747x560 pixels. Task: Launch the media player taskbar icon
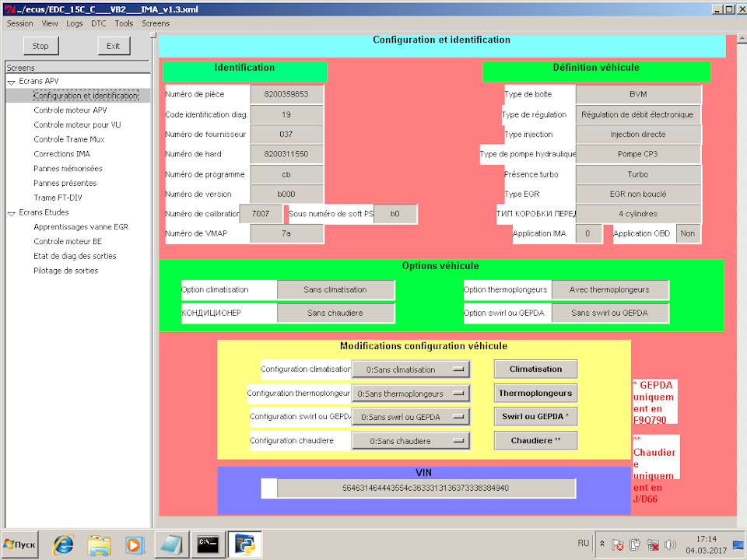(x=135, y=544)
